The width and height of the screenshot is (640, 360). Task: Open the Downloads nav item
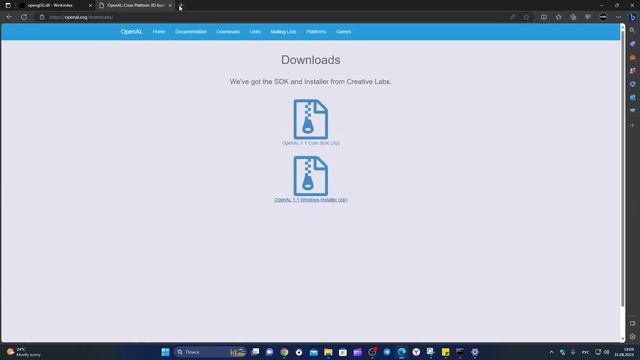pyautogui.click(x=228, y=32)
